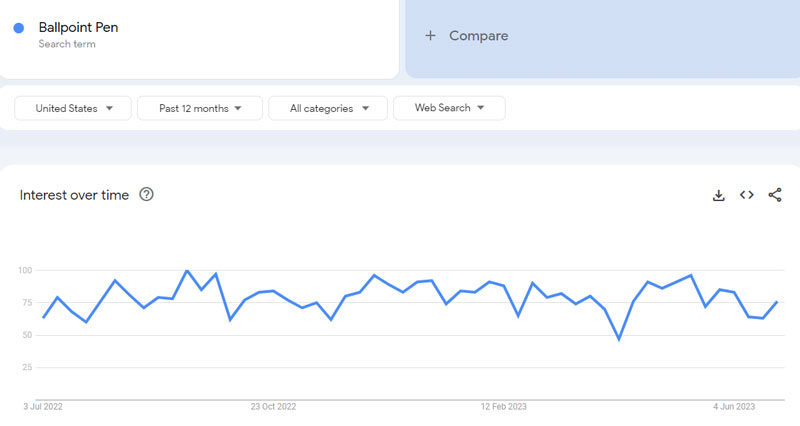Click the Interest over time heading
Screen dimensions: 800x426
pyautogui.click(x=74, y=195)
